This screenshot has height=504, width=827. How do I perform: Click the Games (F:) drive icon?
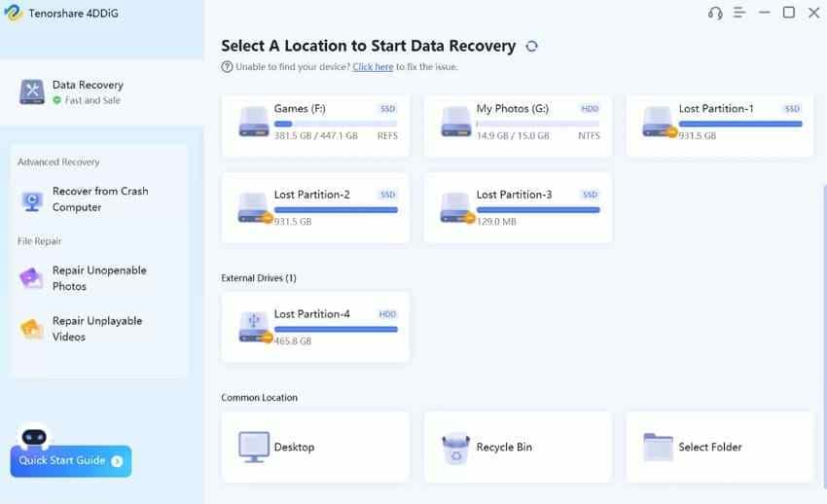[x=254, y=122]
